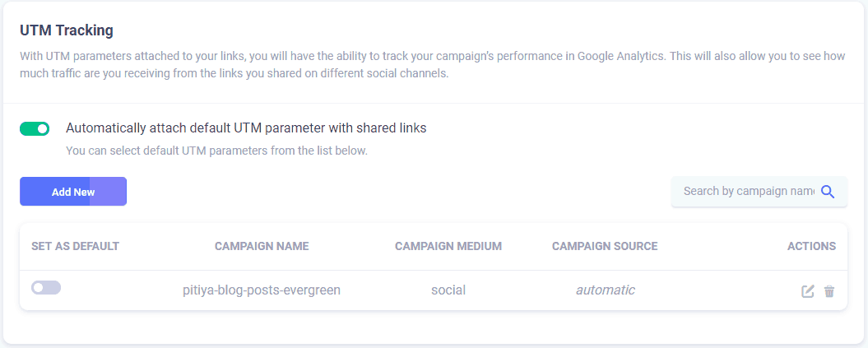Screen dimensions: 868x348
Task: Click the UTM Tracking heading
Action: [x=67, y=30]
